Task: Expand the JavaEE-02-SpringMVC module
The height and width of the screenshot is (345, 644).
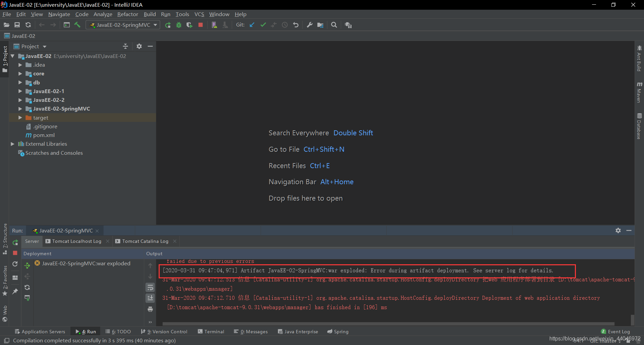Action: click(x=20, y=109)
